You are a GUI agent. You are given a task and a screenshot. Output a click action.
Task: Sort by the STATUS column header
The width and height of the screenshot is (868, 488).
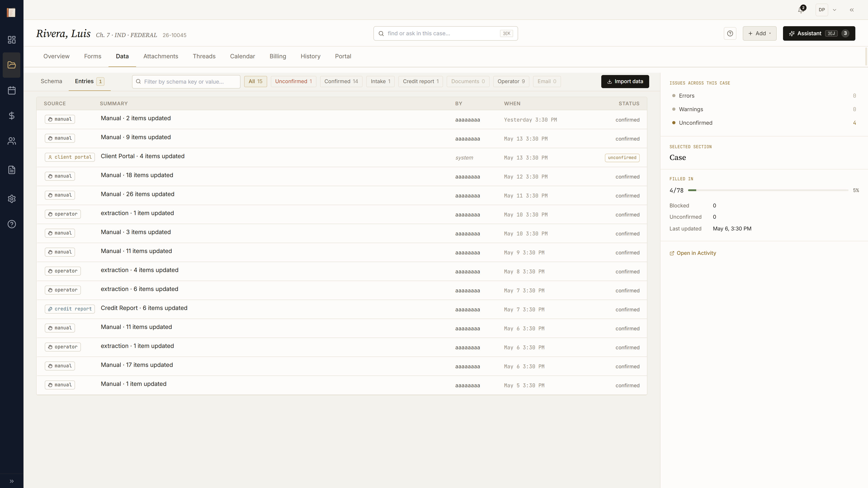coord(629,103)
